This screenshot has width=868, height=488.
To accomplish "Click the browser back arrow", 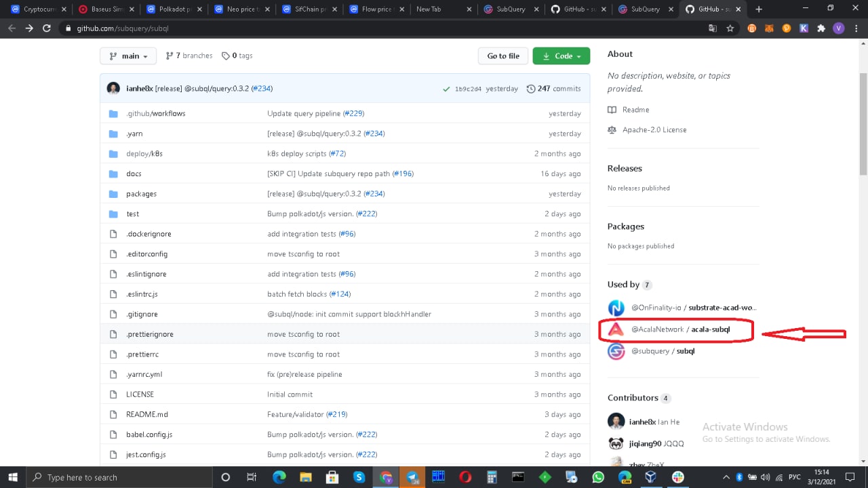I will [x=12, y=28].
